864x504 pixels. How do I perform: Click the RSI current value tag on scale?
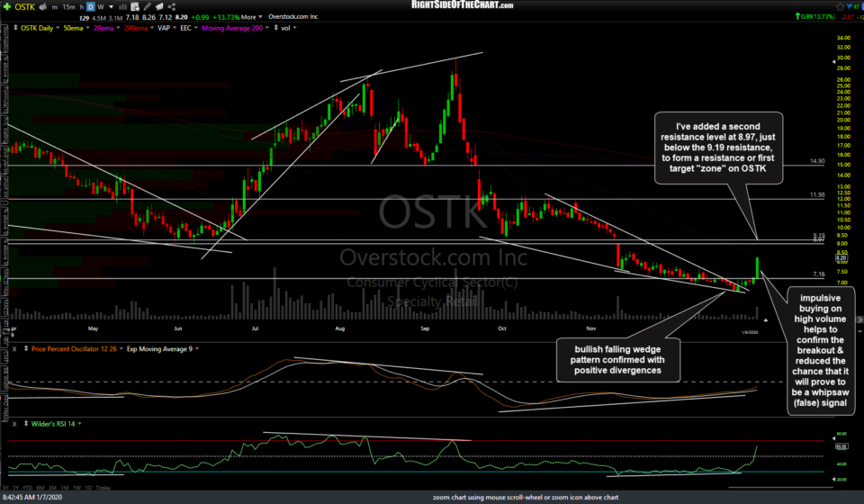pyautogui.click(x=841, y=446)
